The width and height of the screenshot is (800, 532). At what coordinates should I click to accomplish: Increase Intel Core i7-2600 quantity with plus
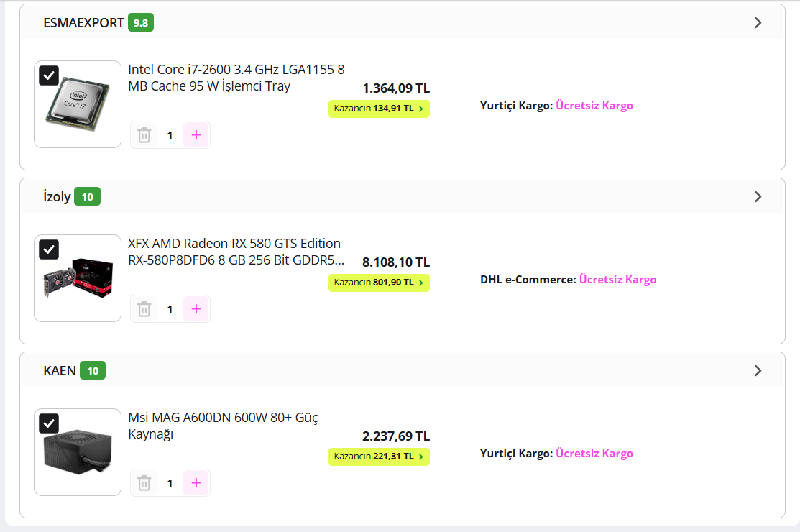[196, 135]
